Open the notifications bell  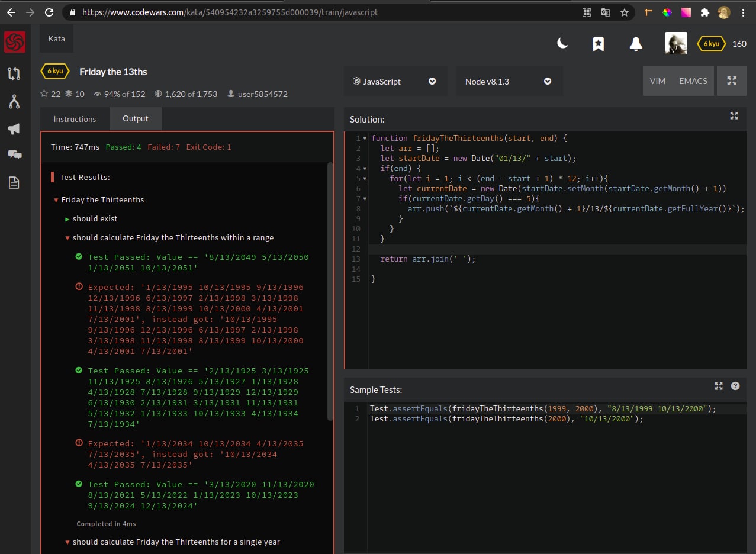click(x=636, y=44)
